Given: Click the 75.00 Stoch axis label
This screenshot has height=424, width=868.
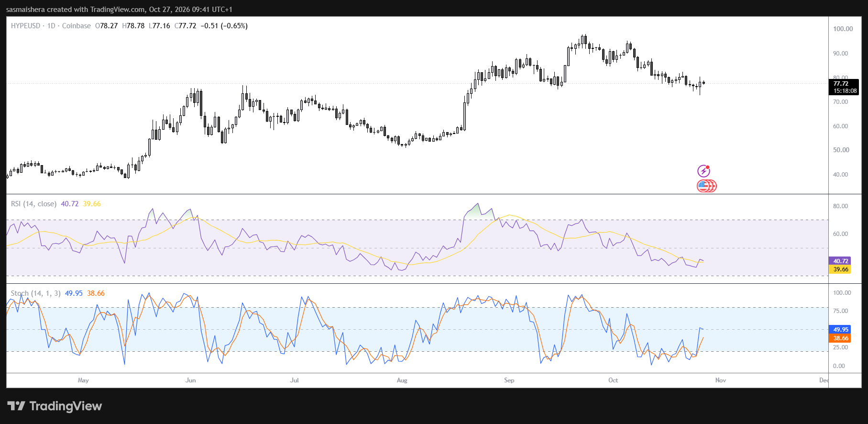Looking at the screenshot, I should coord(840,311).
